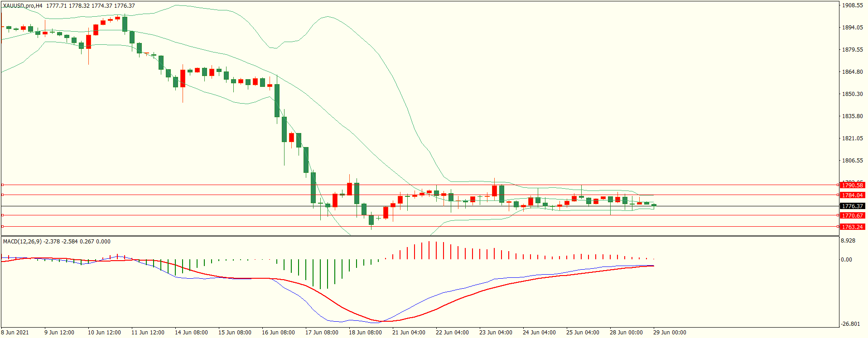
Task: Click the 29 Jun 00:00 time label
Action: 670,333
